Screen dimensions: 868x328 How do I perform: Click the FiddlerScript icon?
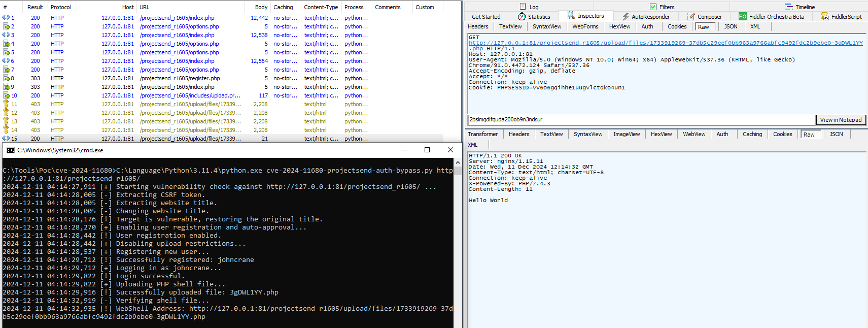tap(825, 17)
